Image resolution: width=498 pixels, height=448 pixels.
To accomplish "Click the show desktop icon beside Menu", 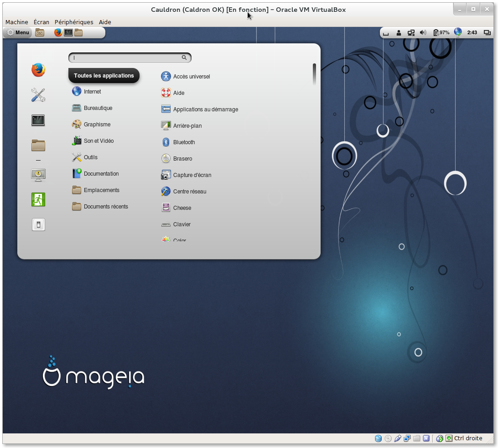I will coord(40,32).
